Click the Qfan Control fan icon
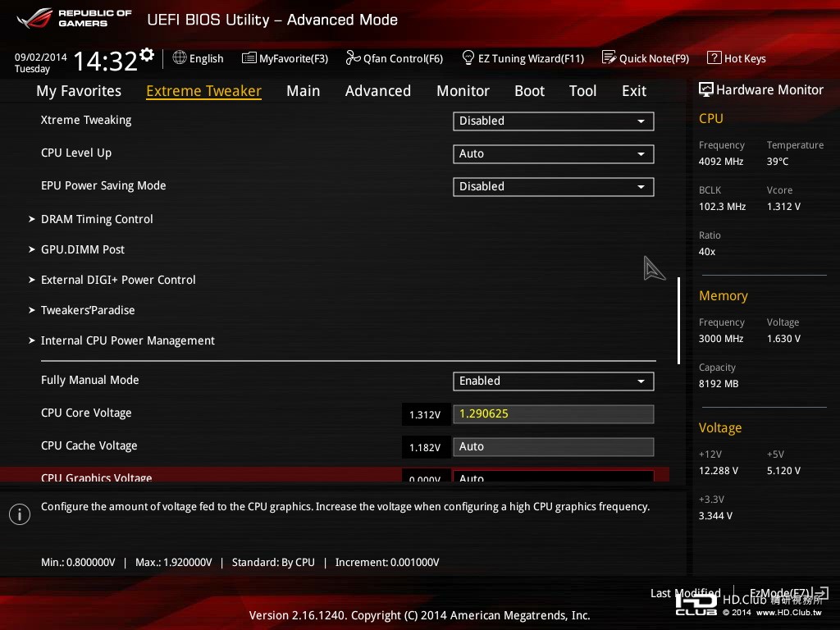The height and width of the screenshot is (630, 840). 353,57
